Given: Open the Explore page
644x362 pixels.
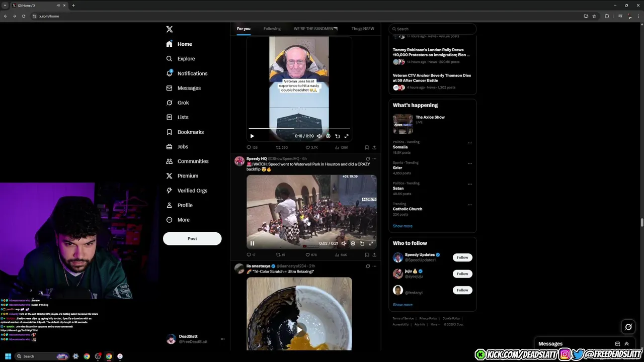Looking at the screenshot, I should click(x=180, y=59).
